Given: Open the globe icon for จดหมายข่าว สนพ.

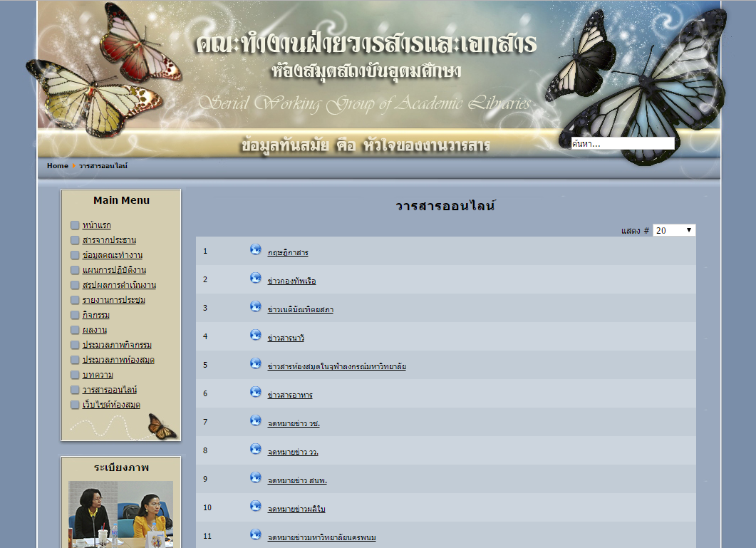Looking at the screenshot, I should tap(256, 479).
